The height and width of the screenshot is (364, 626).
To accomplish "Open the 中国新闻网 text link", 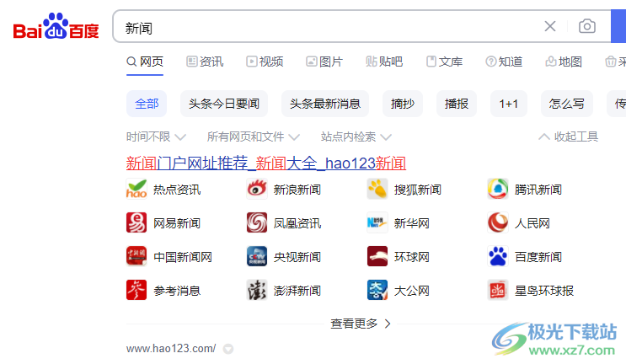I will [183, 257].
